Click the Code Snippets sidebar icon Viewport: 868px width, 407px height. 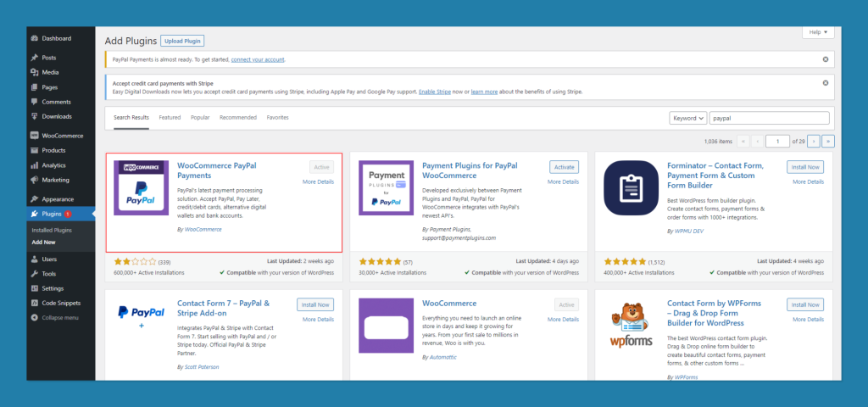34,303
